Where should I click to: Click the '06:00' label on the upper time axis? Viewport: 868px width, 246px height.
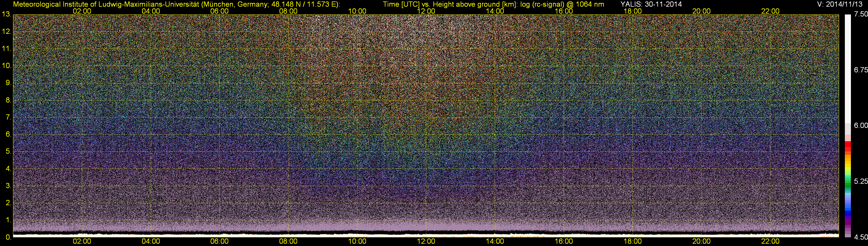coord(219,11)
